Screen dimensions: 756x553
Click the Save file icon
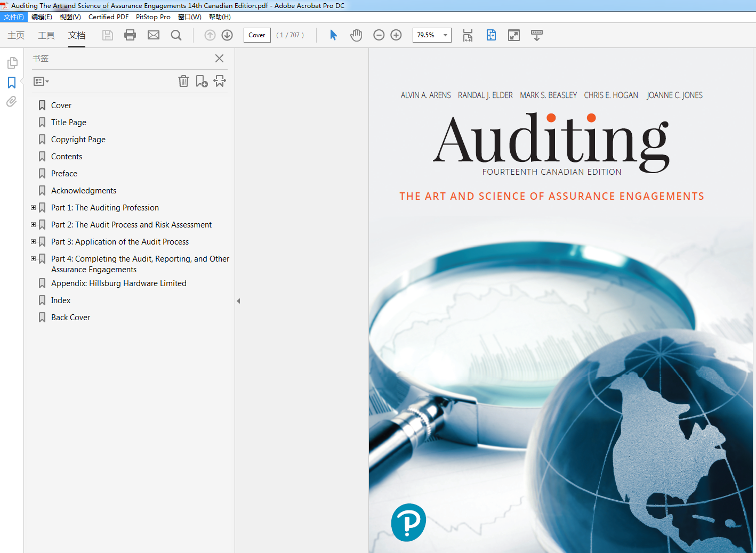pos(108,35)
